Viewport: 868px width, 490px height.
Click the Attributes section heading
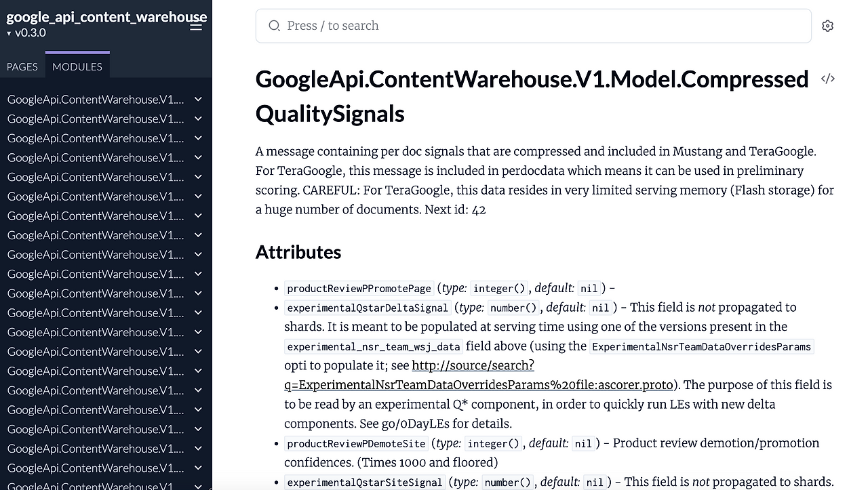click(298, 252)
